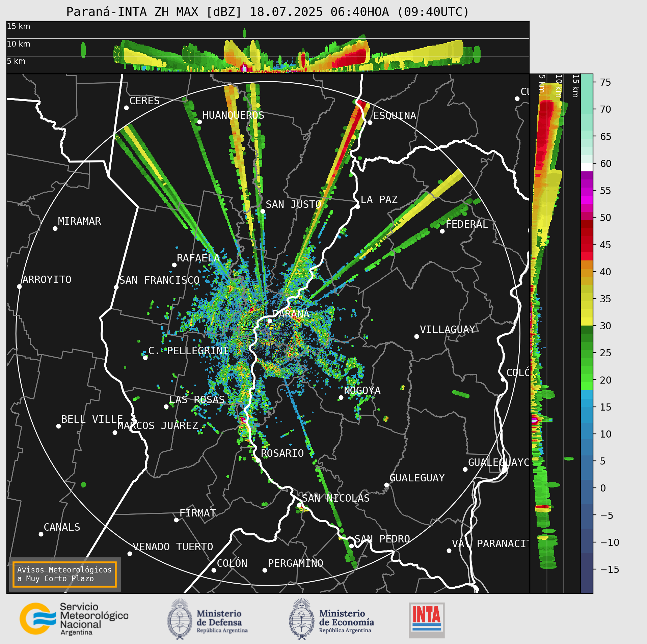Click the CANALS city label
The width and height of the screenshot is (647, 644).
62,527
